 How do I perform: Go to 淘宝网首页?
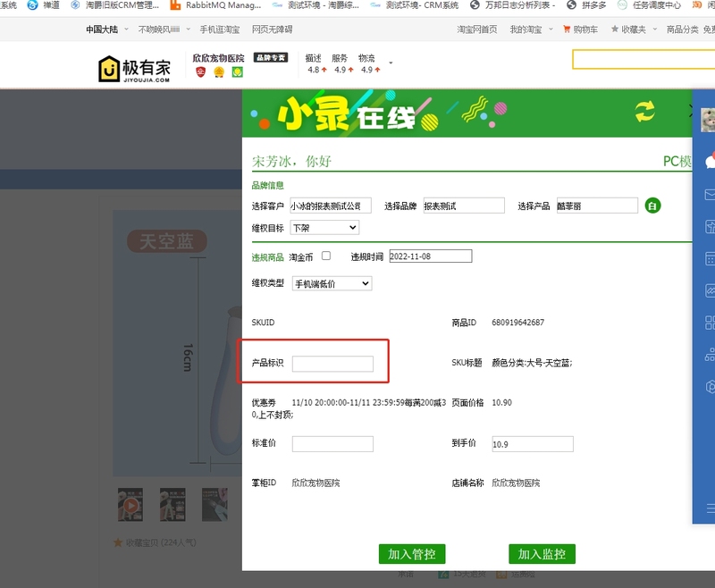click(477, 29)
